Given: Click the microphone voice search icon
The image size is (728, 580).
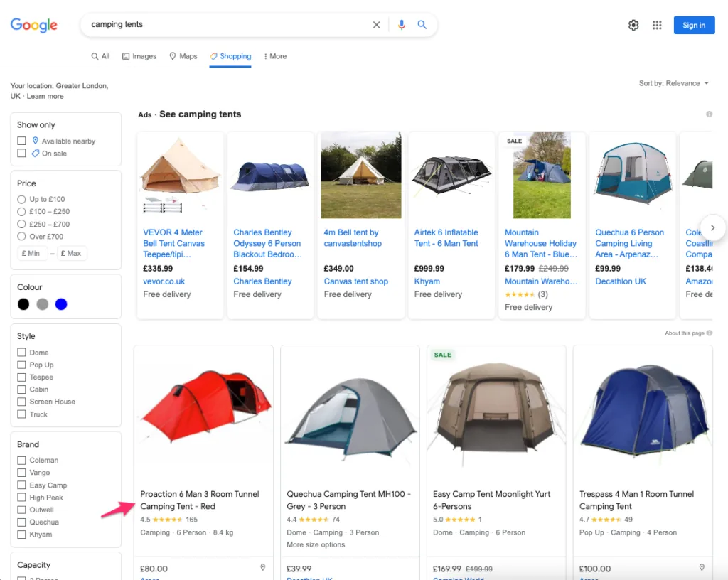Looking at the screenshot, I should [x=402, y=25].
